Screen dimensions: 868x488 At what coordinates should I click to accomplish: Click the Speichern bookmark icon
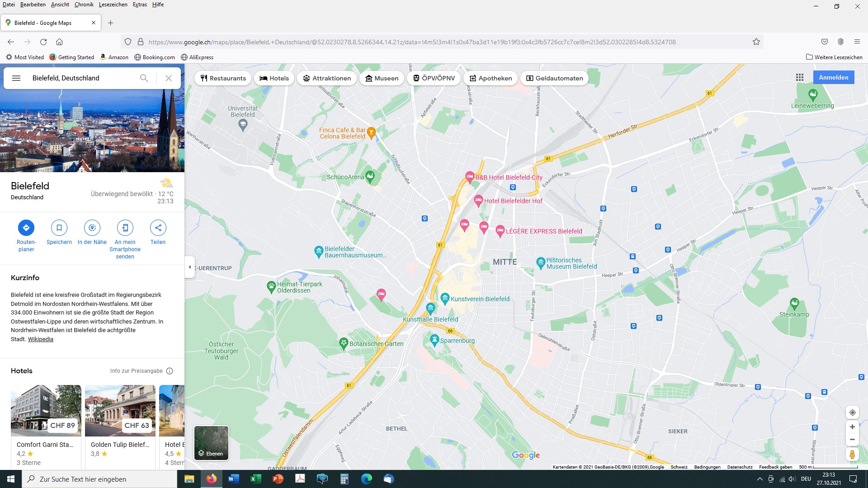pyautogui.click(x=59, y=228)
